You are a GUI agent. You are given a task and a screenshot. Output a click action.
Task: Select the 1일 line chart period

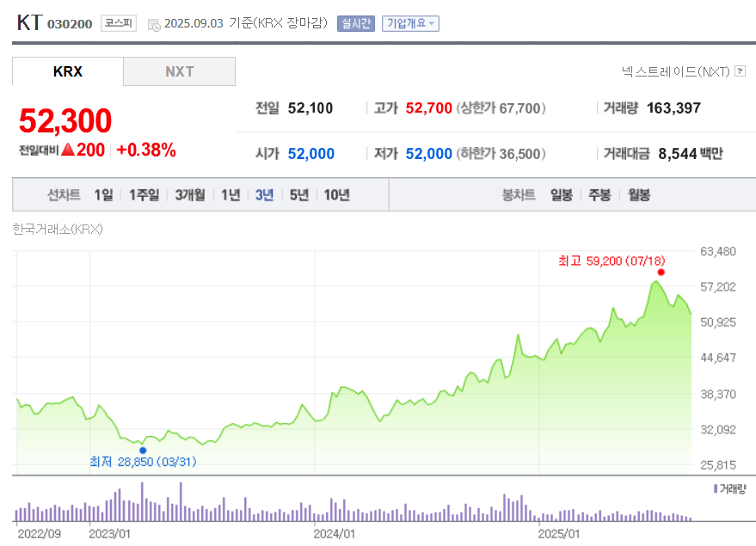[x=103, y=194]
